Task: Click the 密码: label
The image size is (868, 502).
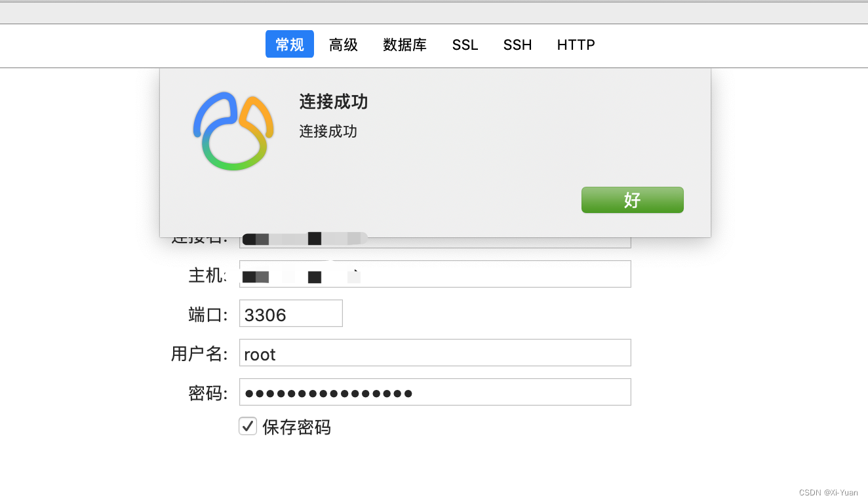Action: (x=208, y=393)
